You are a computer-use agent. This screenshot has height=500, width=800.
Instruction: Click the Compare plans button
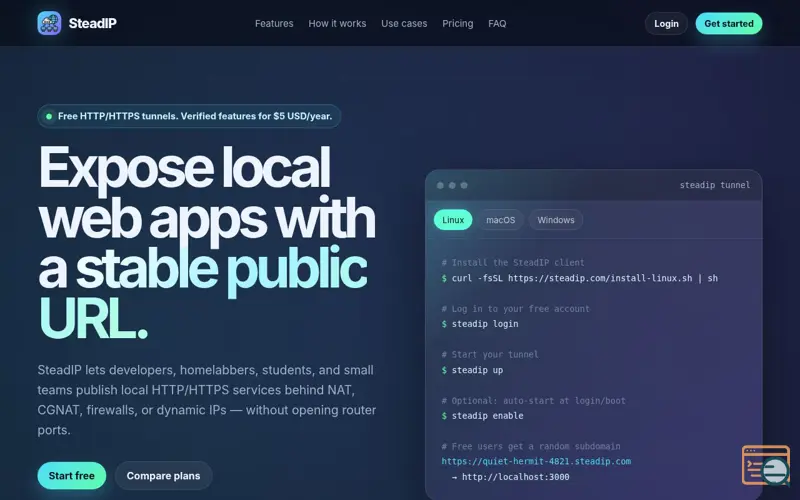163,476
